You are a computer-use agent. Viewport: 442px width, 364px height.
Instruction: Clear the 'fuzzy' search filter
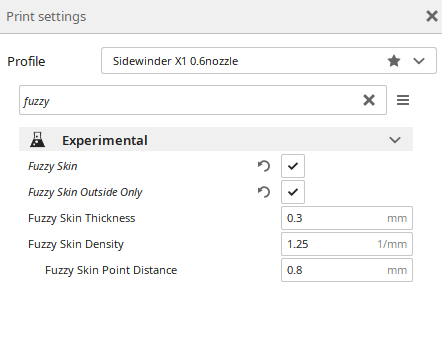pyautogui.click(x=369, y=100)
